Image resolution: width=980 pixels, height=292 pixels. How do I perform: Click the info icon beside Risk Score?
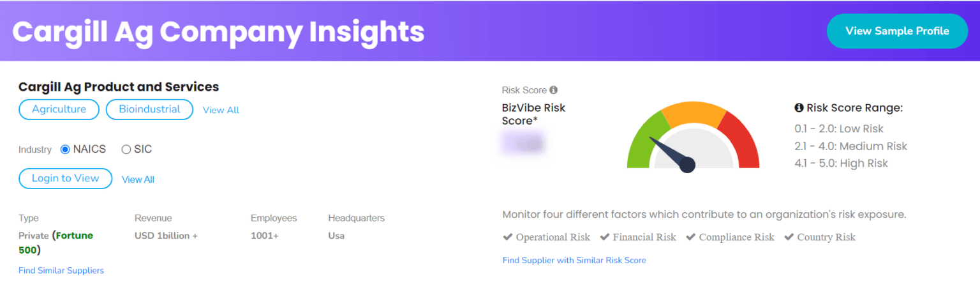coord(554,90)
